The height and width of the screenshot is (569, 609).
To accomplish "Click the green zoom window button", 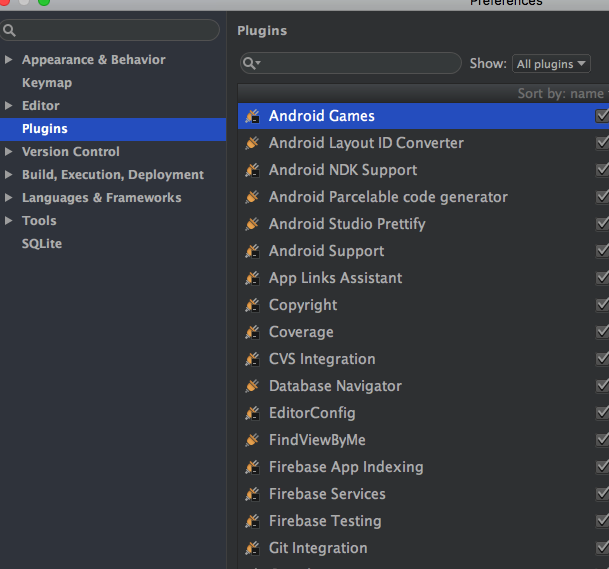I will click(x=44, y=2).
